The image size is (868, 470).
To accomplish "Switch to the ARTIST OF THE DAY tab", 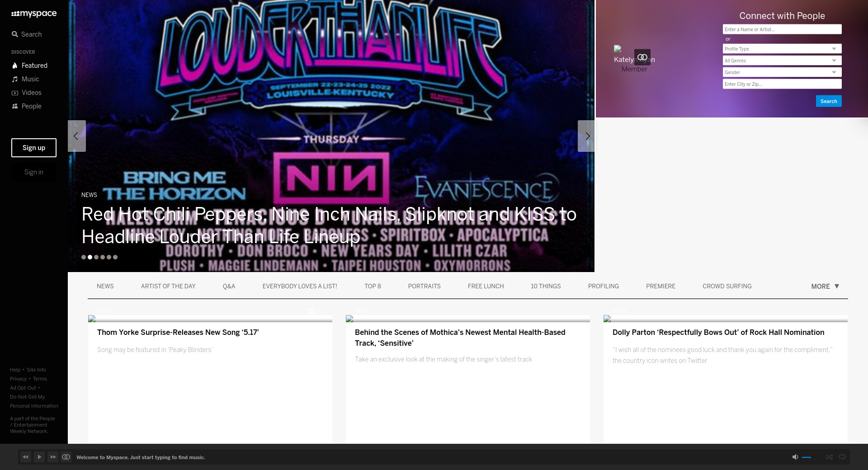I will click(168, 287).
